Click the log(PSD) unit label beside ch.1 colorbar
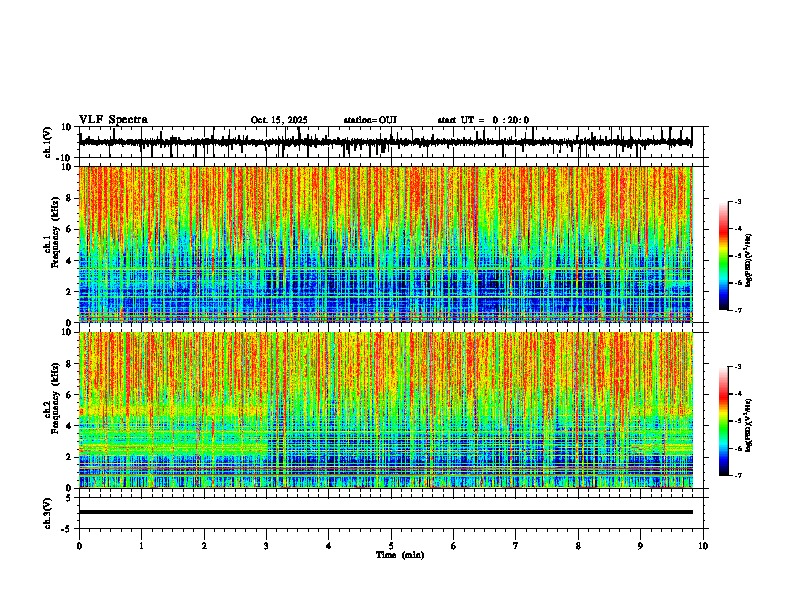The image size is (792, 612). click(749, 261)
